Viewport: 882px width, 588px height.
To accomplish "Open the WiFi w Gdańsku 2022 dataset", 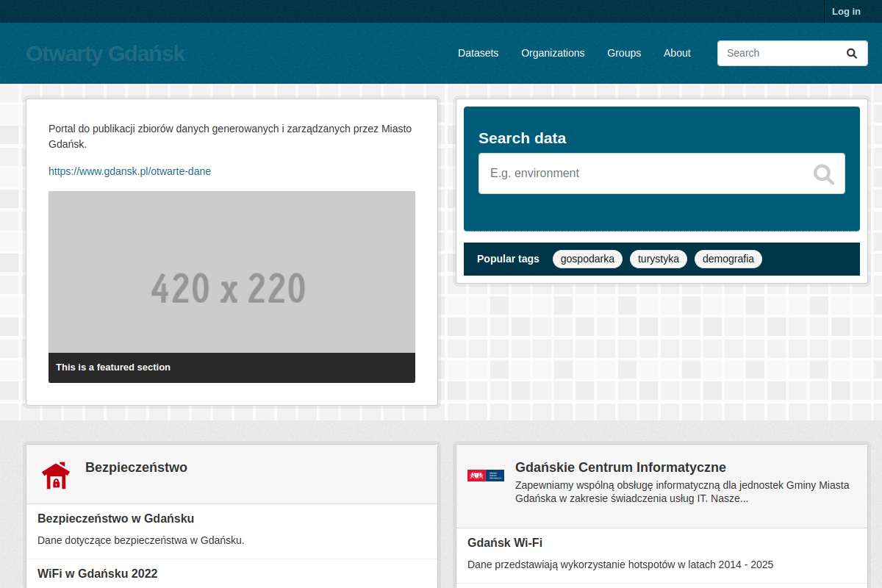I will (97, 573).
